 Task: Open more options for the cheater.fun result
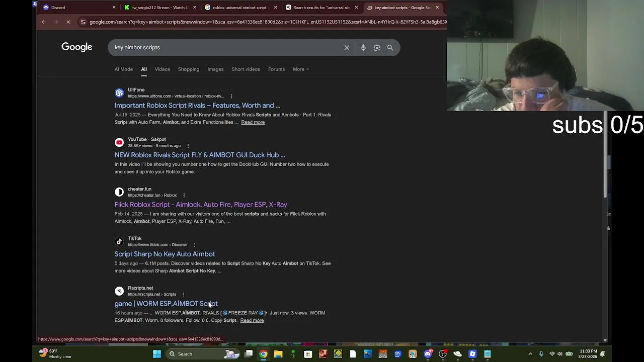click(x=184, y=195)
